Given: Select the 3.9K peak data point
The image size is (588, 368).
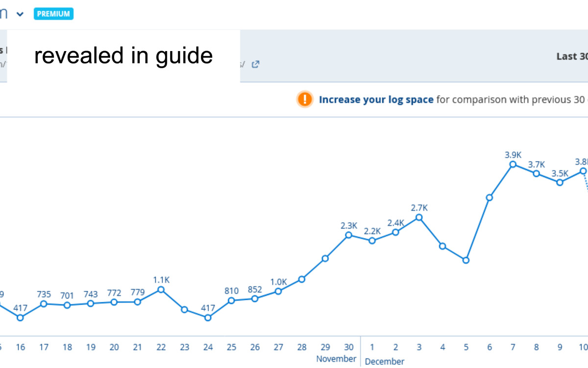Looking at the screenshot, I should pos(513,164).
